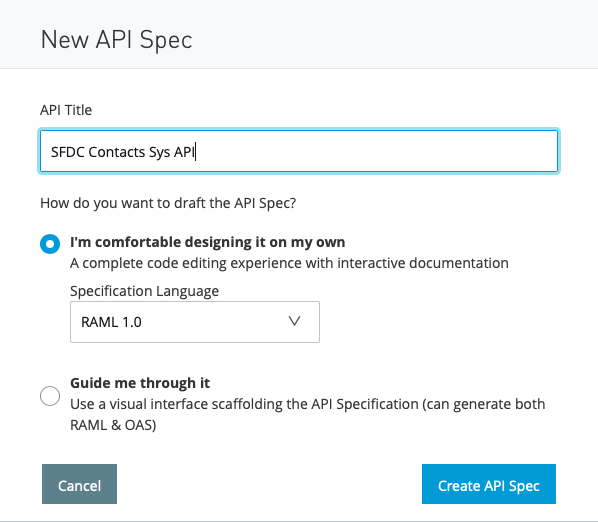Create the API spec with the blue button
Viewport: 598px width, 522px height.
(x=489, y=484)
